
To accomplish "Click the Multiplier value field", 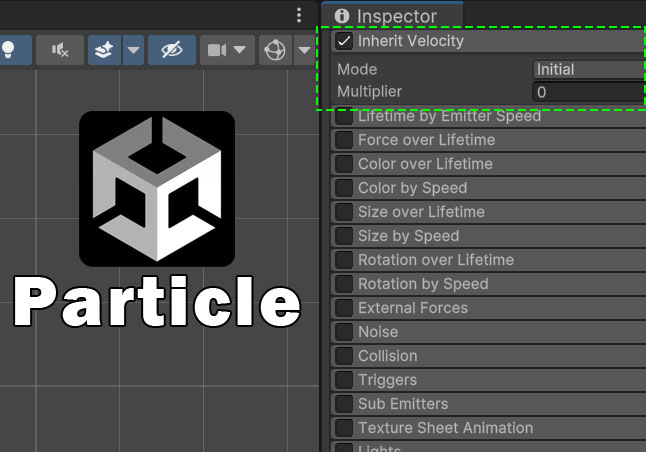I will tap(588, 92).
